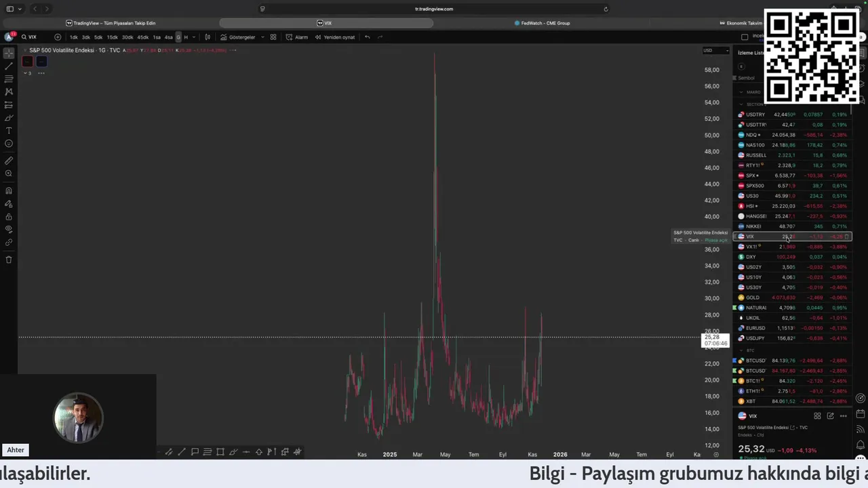Collapse the S&P 500 Volatilite Endeksi legend
868x488 pixels.
25,50
